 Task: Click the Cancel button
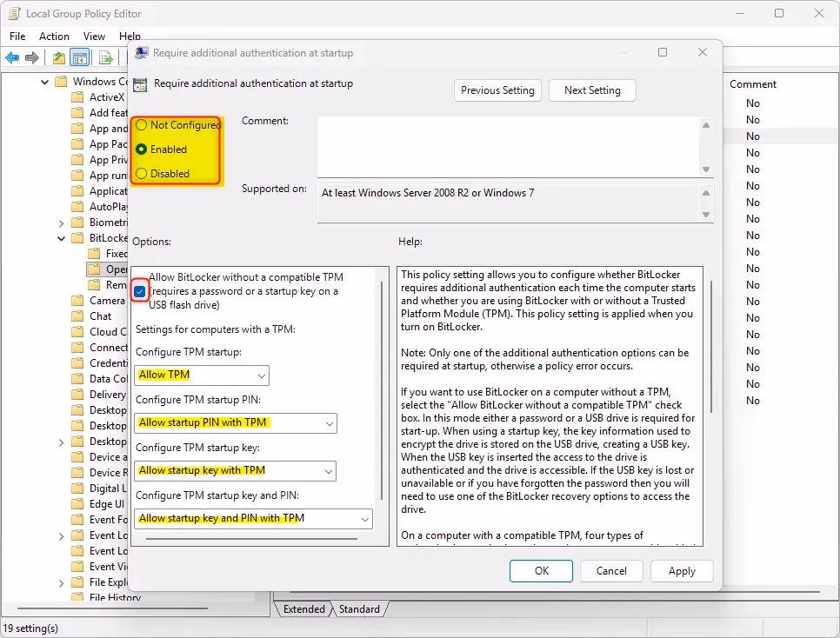tap(611, 571)
